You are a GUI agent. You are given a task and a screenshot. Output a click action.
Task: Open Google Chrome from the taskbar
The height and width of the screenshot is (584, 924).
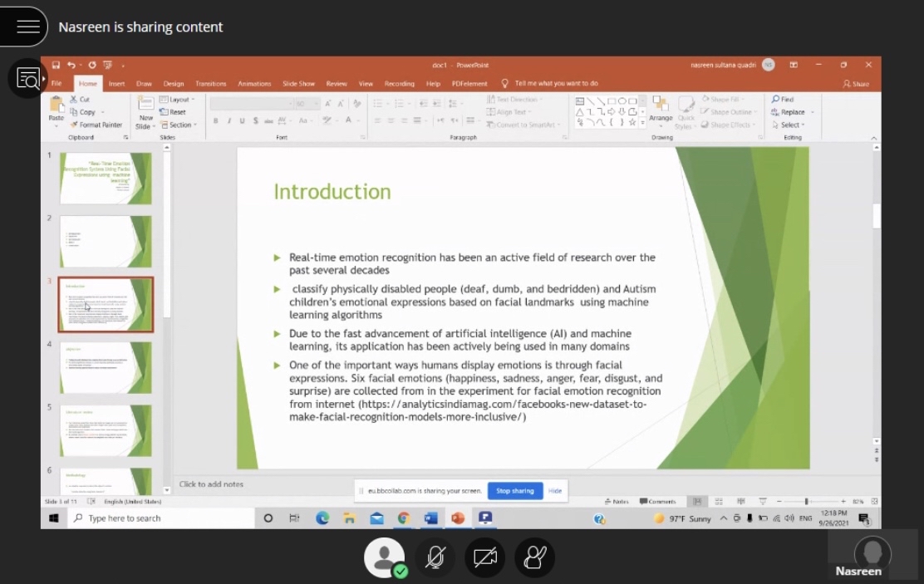click(404, 518)
